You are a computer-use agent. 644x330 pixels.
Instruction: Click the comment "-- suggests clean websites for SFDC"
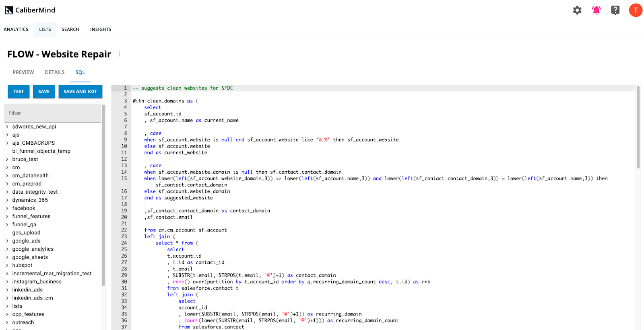click(x=183, y=88)
